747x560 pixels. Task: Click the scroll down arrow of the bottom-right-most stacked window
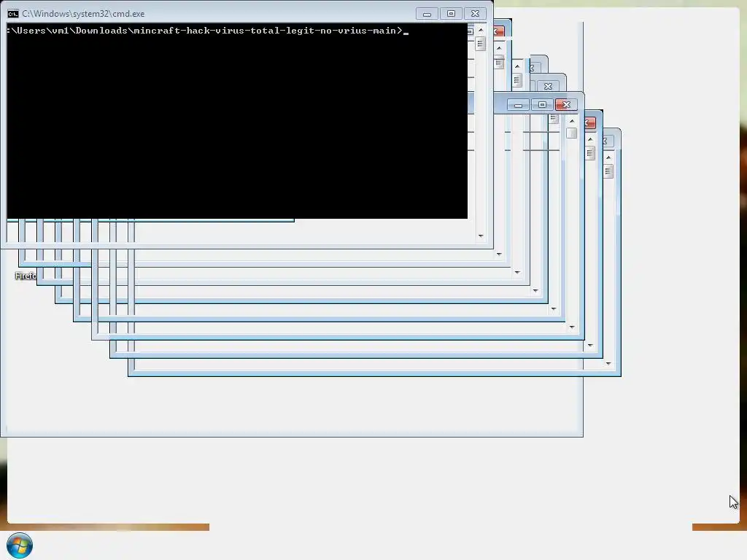point(608,364)
